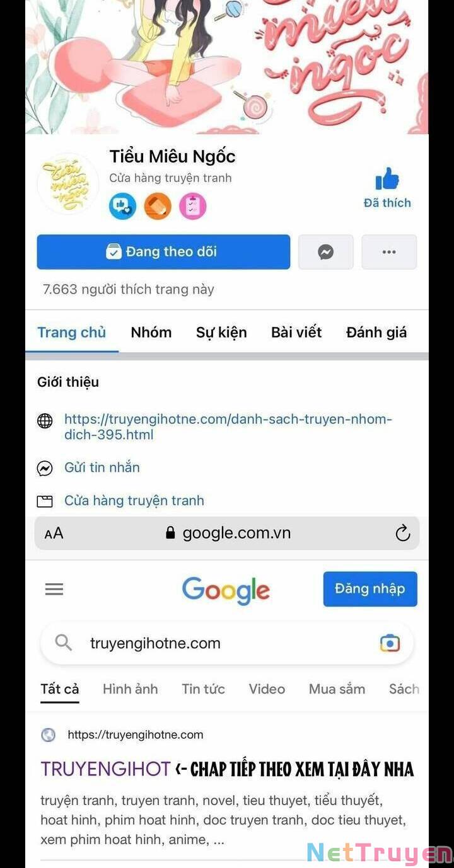Switch to the Nhóm tab
This screenshot has height=868, width=454.
click(151, 332)
